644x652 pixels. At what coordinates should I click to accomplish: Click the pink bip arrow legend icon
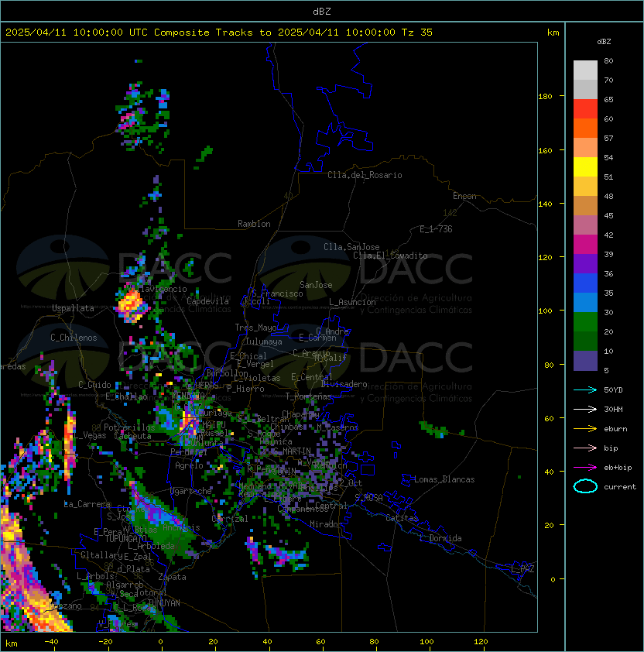(x=585, y=448)
